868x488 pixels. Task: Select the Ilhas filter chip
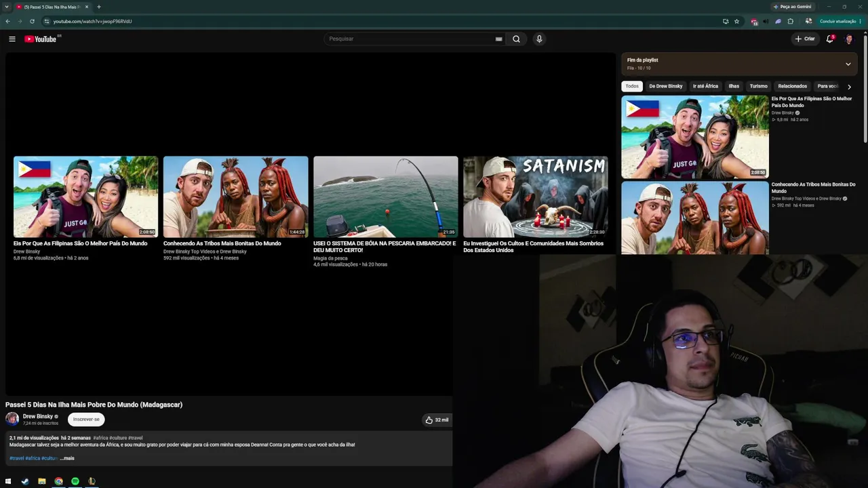(x=734, y=86)
